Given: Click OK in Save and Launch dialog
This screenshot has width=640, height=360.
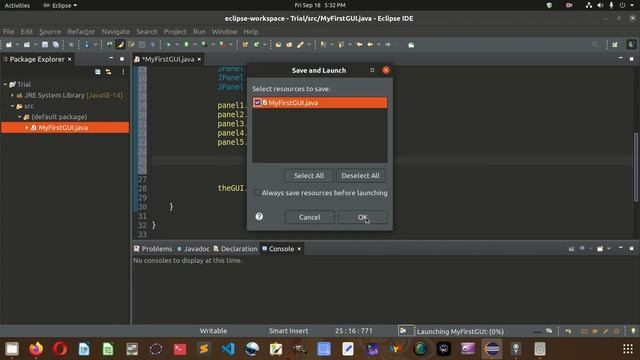Looking at the screenshot, I should click(362, 217).
